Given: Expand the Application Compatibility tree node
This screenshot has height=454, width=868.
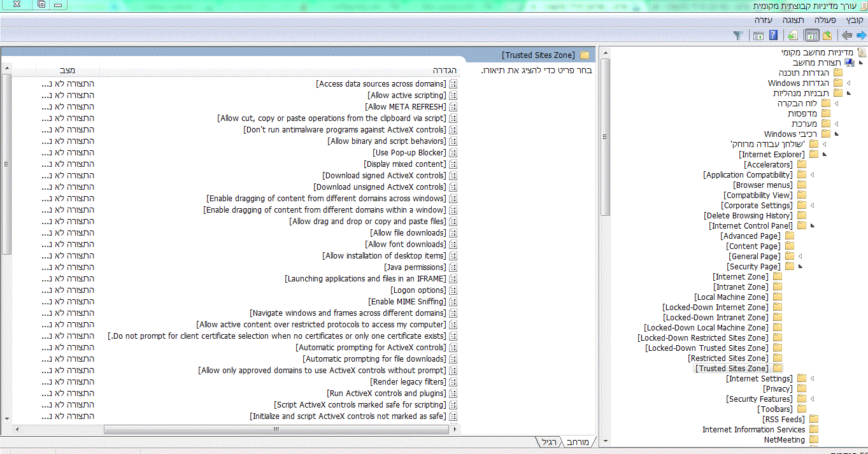Looking at the screenshot, I should (813, 175).
